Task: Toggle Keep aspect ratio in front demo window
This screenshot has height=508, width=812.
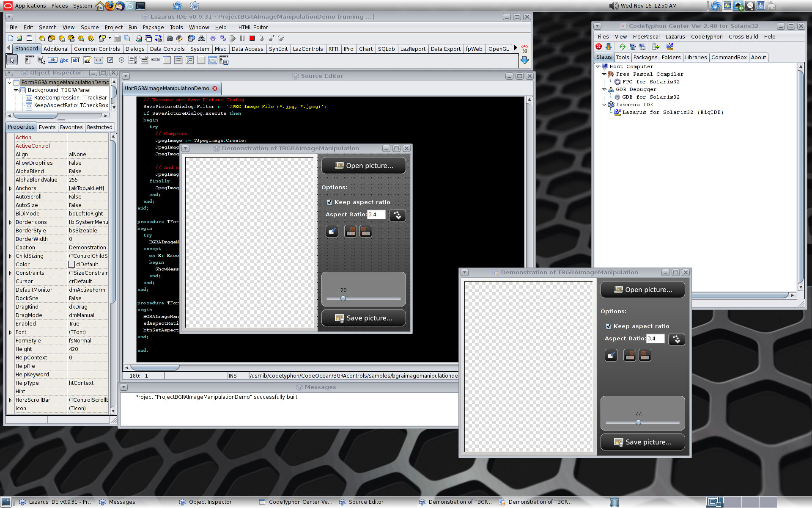Action: pos(329,202)
